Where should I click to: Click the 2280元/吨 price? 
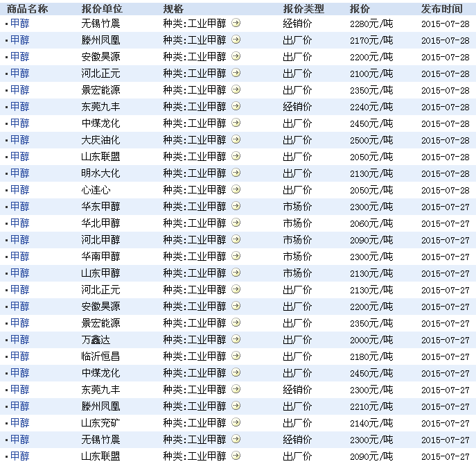coord(371,24)
